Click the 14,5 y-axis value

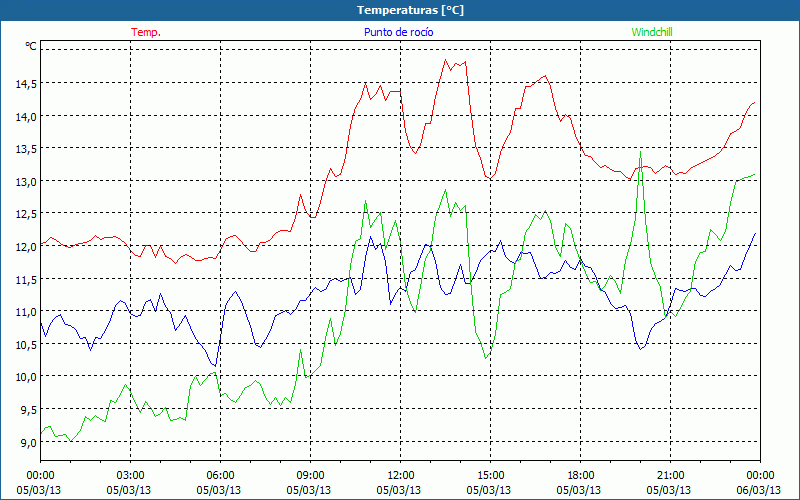(x=26, y=85)
